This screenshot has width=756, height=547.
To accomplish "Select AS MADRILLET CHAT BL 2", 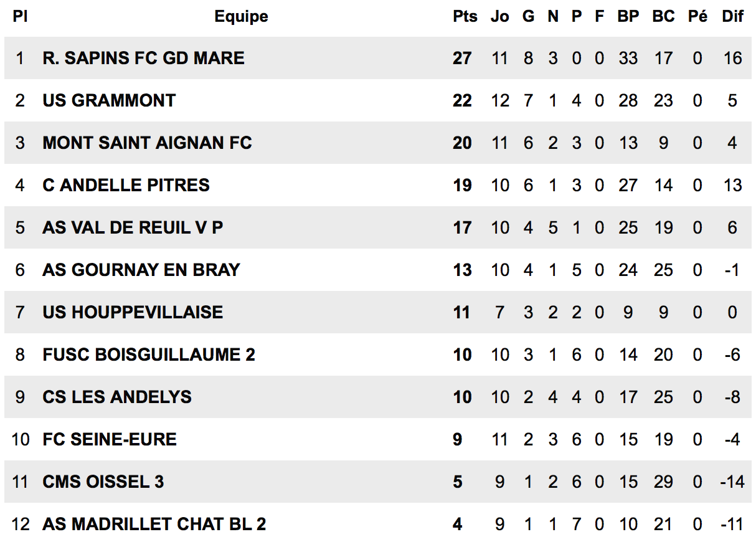I will click(x=154, y=524).
